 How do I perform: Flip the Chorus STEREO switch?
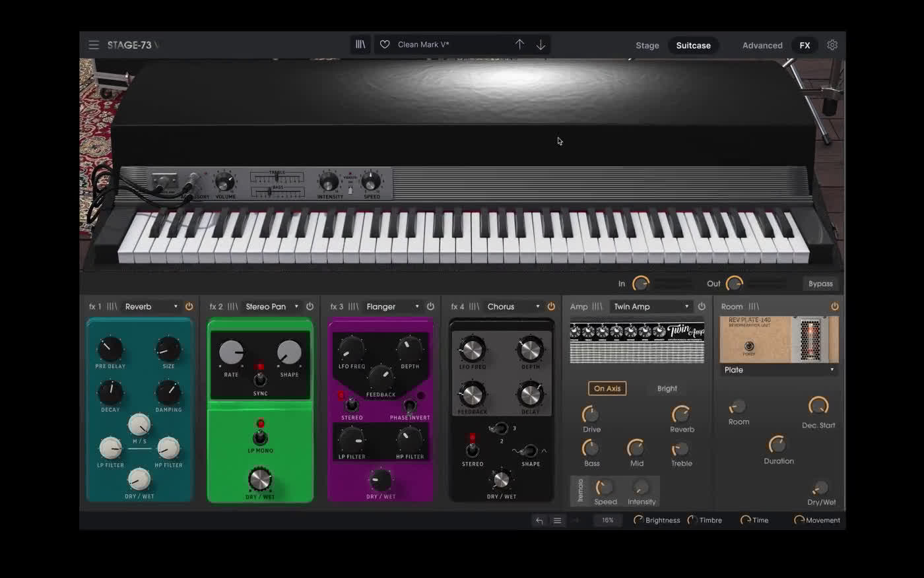click(x=473, y=450)
